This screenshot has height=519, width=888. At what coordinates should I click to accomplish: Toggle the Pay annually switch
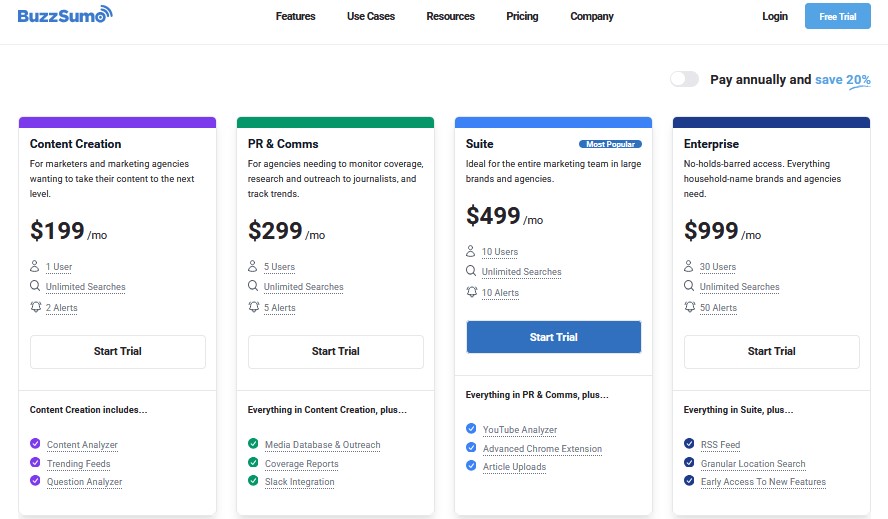tap(684, 79)
